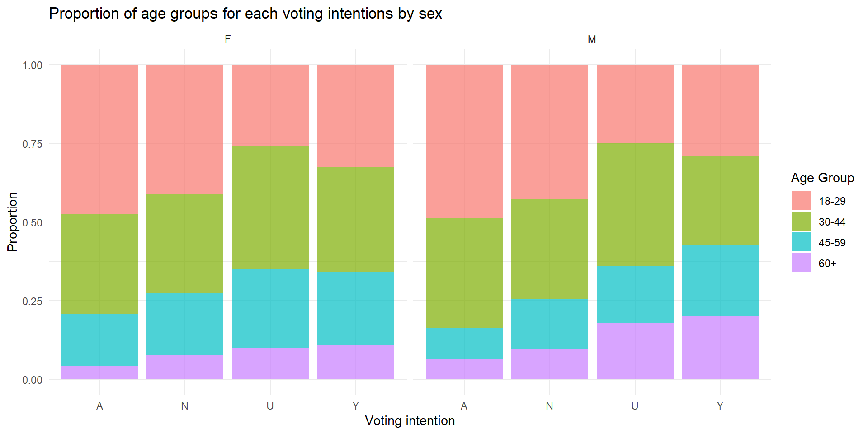Click the 60+ legend color swatch
Screen dimensions: 868x434
tap(801, 263)
